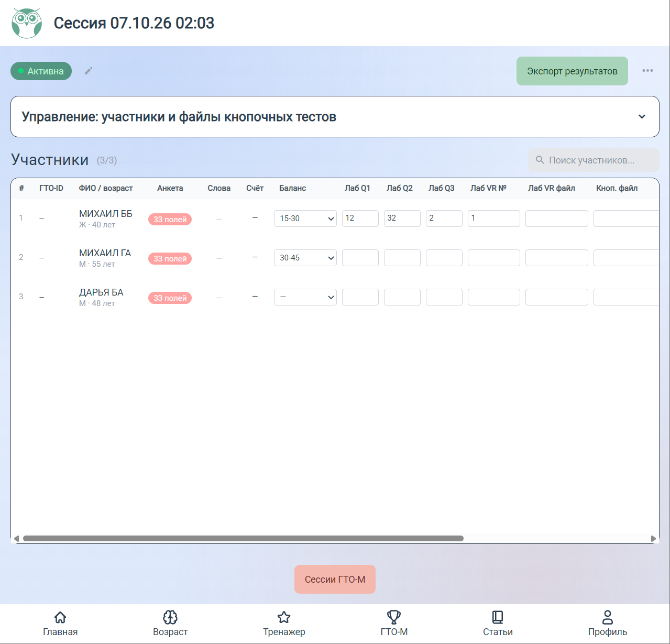Select participant name ДАРЬЯ БА
Image resolution: width=670 pixels, height=644 pixels.
pos(101,292)
